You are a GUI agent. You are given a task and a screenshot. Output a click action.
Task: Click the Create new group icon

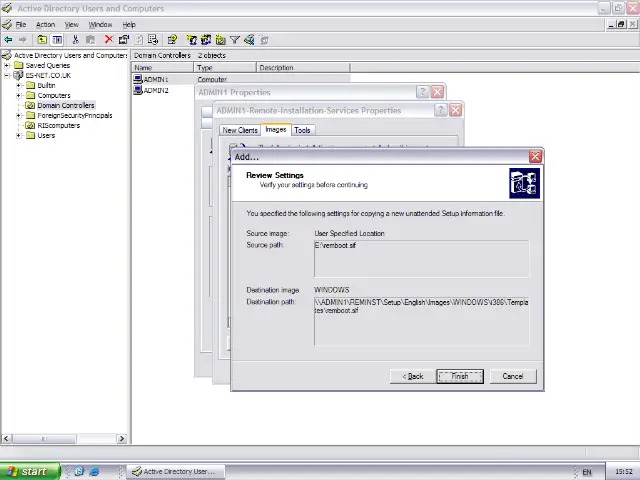point(206,40)
